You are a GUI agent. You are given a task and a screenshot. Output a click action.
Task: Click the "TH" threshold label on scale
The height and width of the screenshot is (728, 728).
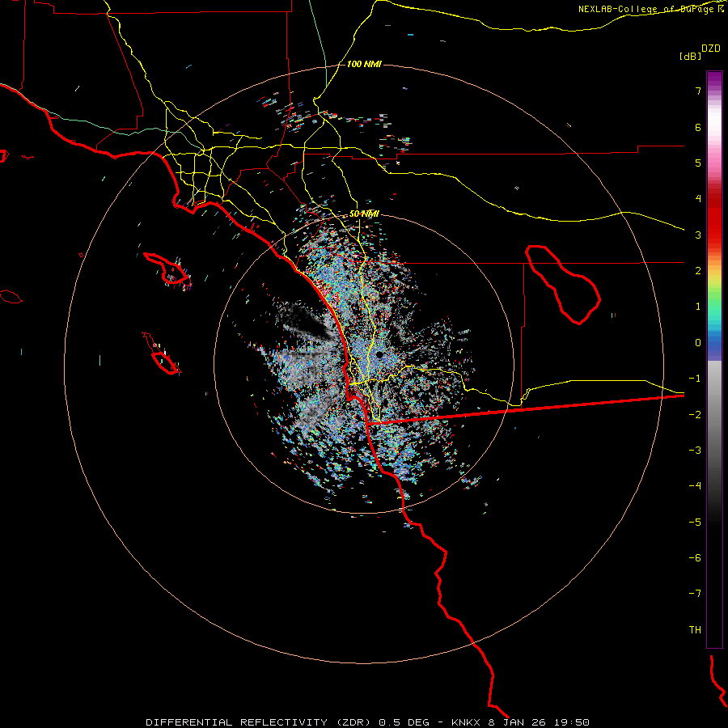pos(695,630)
